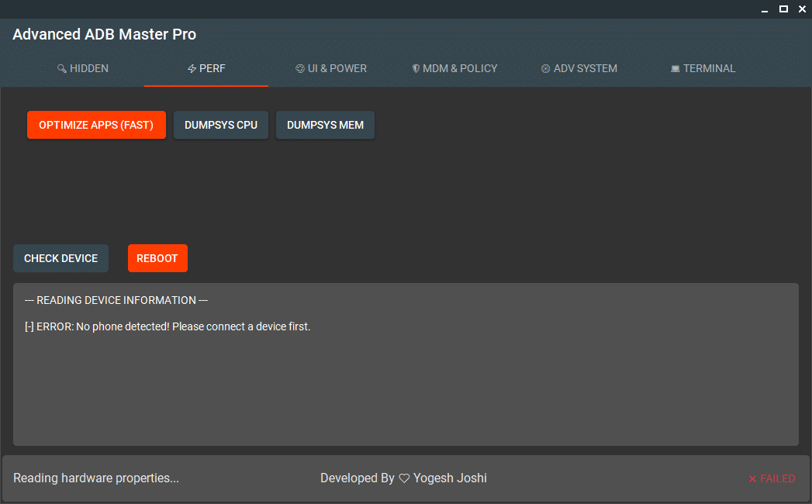Run the DUMPSYS CPU command
This screenshot has height=504, width=812.
220,124
